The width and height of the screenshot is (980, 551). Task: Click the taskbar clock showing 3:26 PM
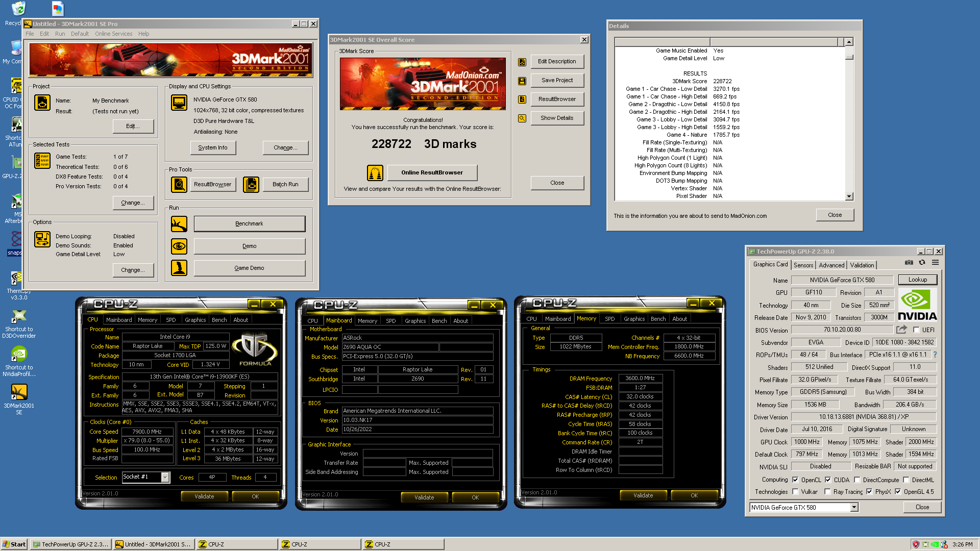[x=962, y=544]
